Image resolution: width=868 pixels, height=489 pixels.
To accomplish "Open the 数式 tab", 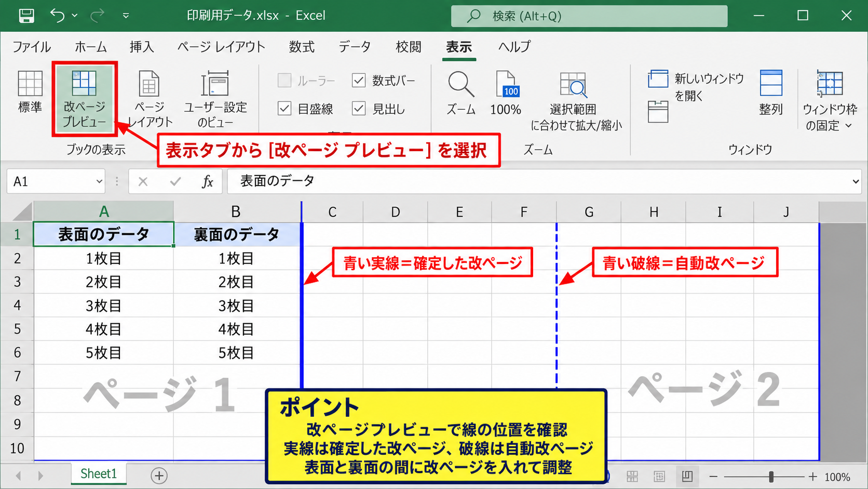I will point(302,47).
